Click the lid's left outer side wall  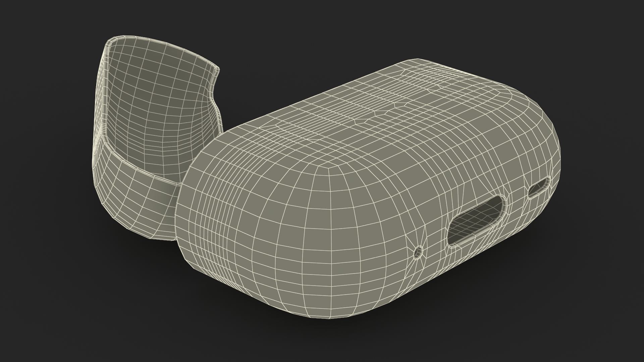pos(99,111)
